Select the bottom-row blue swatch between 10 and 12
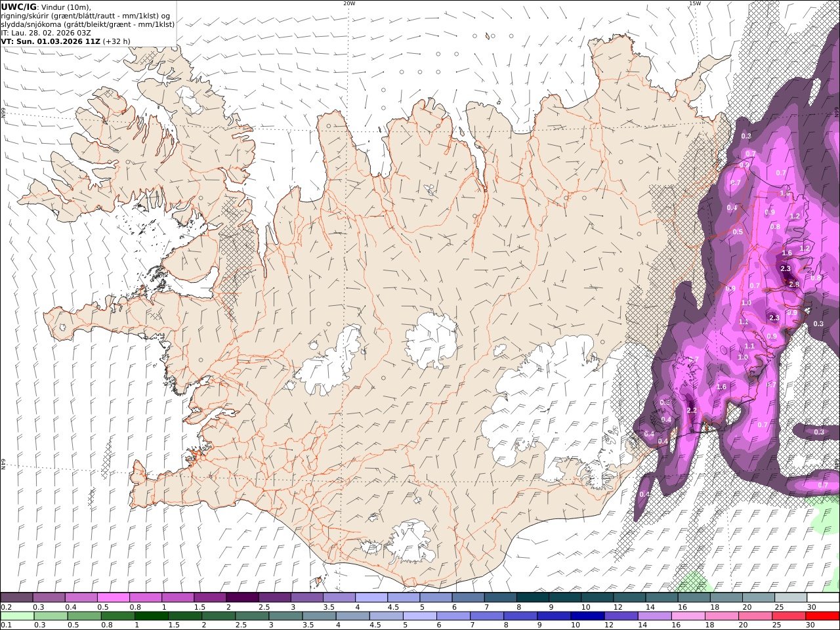This screenshot has height=630, width=840. coord(587,616)
